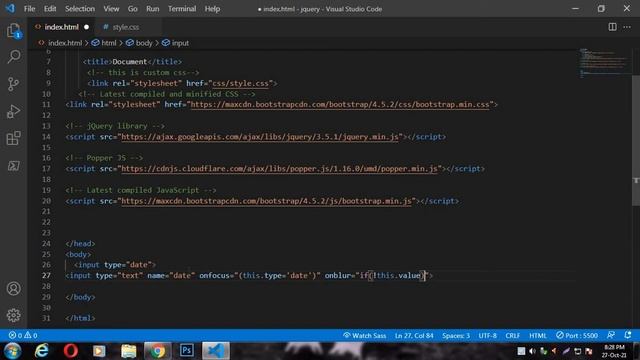Switch to Chrome on taskbar
640x360 pixels.
(158, 351)
